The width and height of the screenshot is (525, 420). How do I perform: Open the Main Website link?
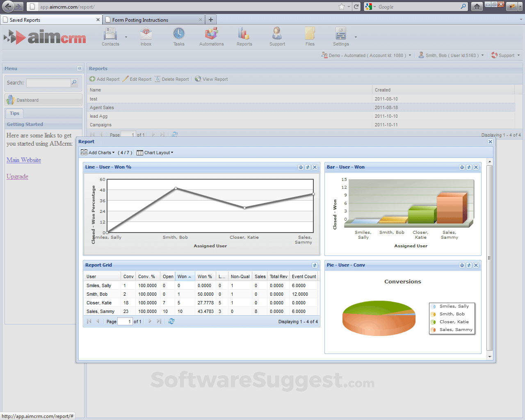[23, 160]
